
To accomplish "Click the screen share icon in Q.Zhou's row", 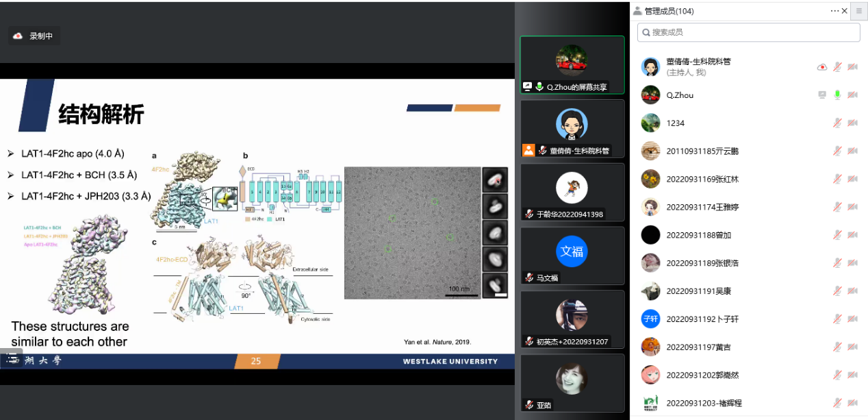I will coord(822,95).
